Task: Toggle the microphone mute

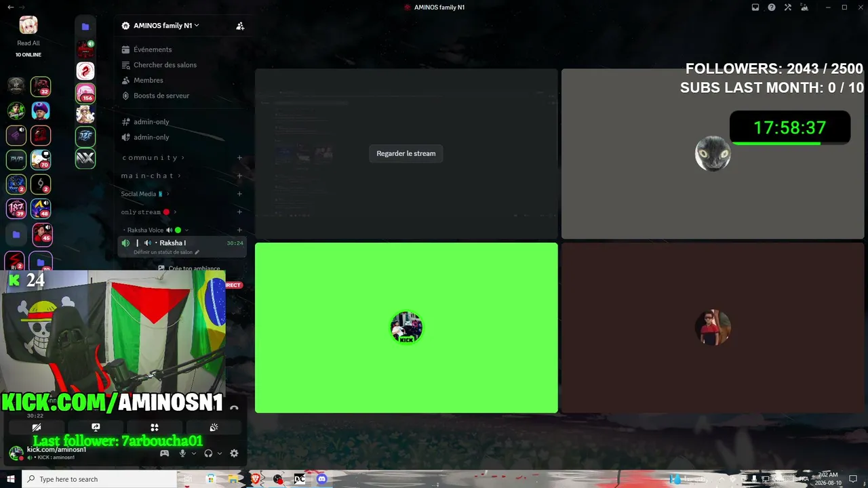Action: 182,453
